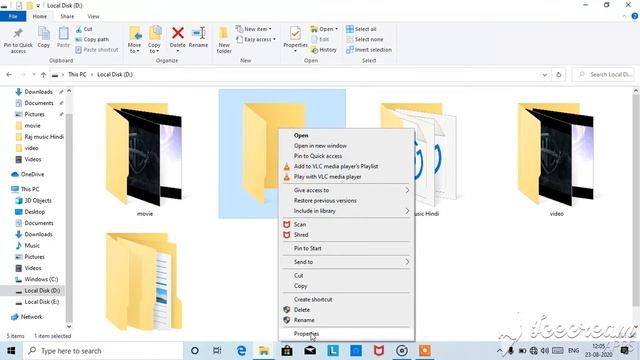640x360 pixels.
Task: Click Pin to Quick access ribbon icon
Action: pos(18,40)
